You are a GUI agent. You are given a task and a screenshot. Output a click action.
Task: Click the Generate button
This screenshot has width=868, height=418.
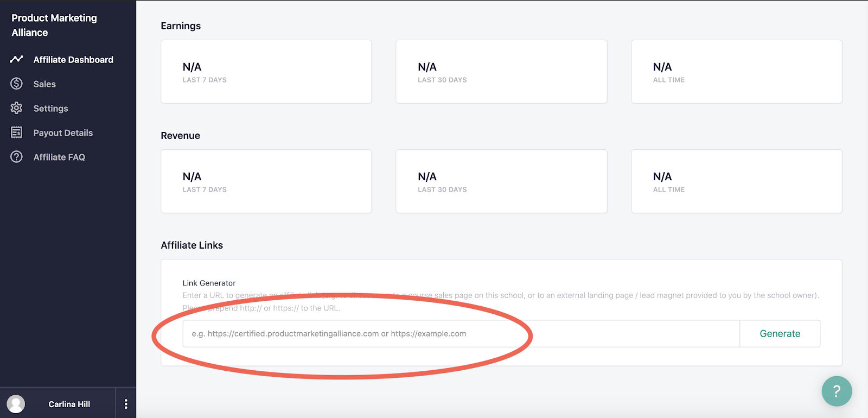(780, 334)
